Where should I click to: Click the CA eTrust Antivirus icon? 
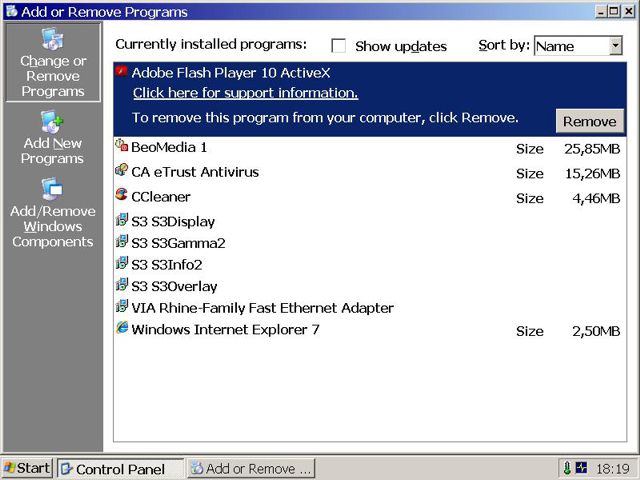tap(121, 170)
